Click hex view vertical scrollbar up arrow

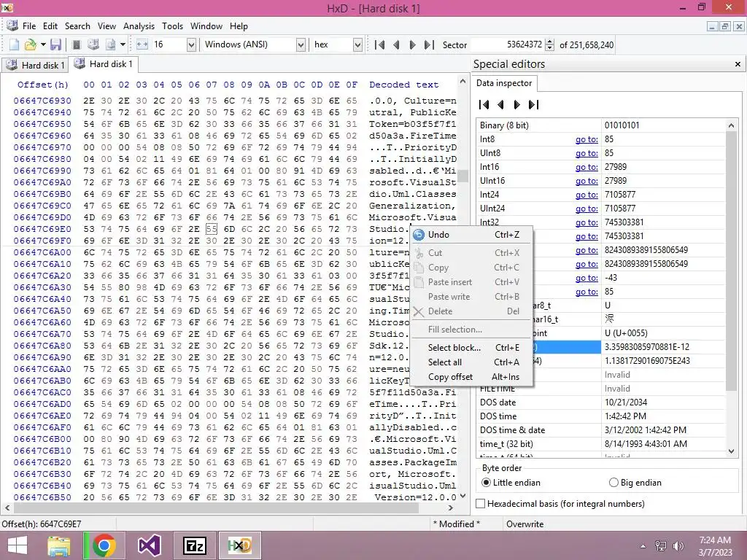coord(462,82)
